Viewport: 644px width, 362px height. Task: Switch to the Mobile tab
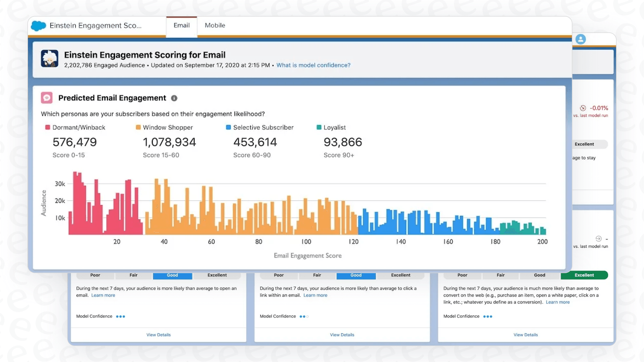(215, 25)
